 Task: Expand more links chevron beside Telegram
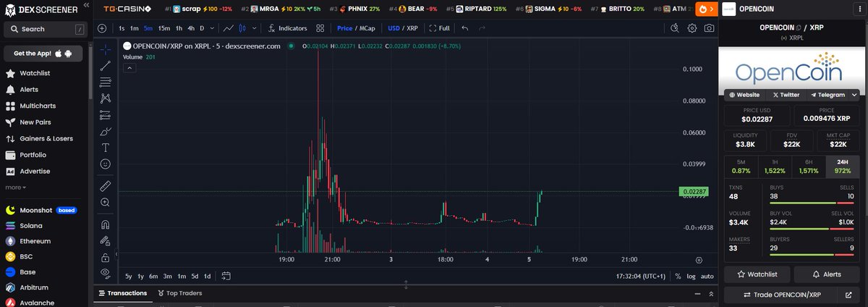coord(855,95)
